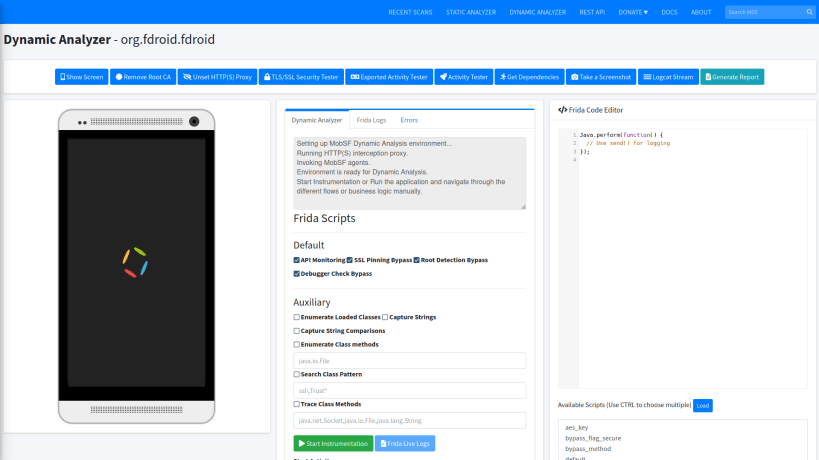Enable Capture Strings checkbox
Image resolution: width=819 pixels, height=460 pixels.
pyautogui.click(x=385, y=317)
